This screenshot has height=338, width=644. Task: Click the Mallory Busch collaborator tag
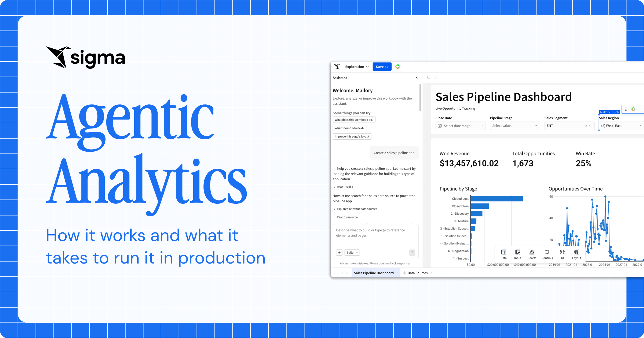[x=609, y=112]
